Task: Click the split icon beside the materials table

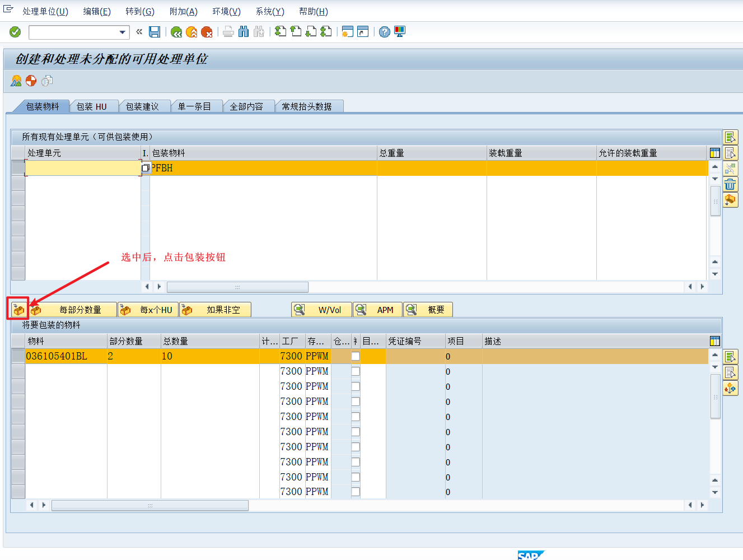Action: click(730, 388)
